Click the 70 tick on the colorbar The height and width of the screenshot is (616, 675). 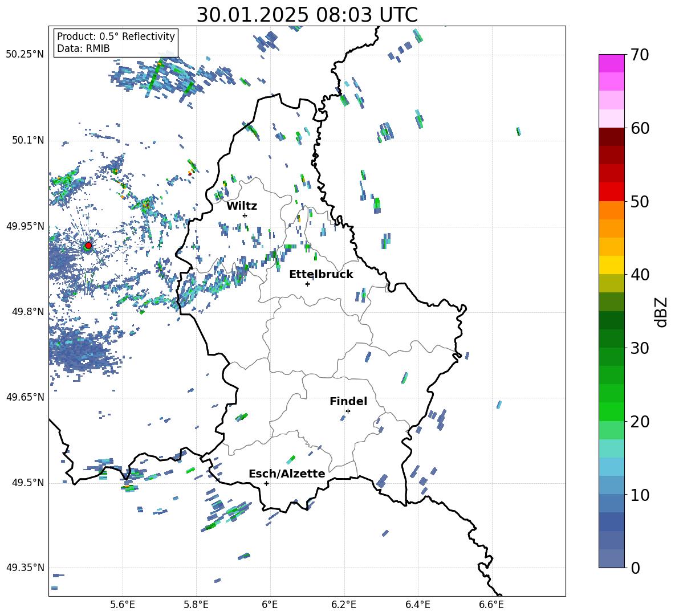coord(639,55)
